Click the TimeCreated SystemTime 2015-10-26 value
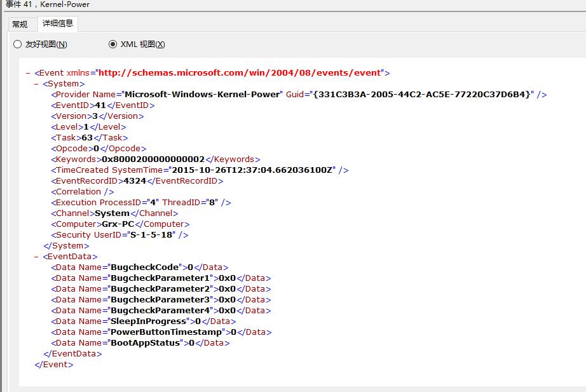This screenshot has height=392, width=586. tap(252, 170)
